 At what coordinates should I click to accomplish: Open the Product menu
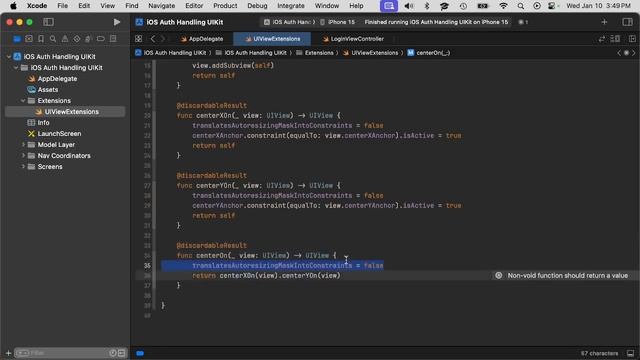point(225,6)
